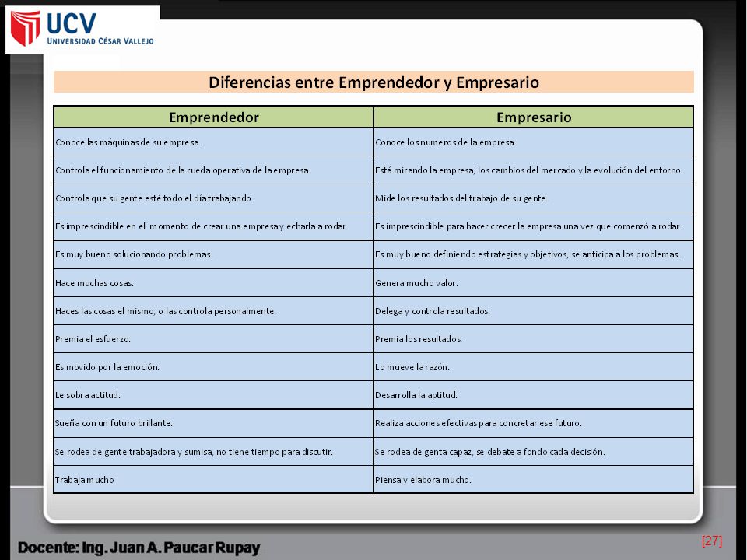The image size is (747, 560).
Task: Click 'Sueña con un futuro brillante.' cell
Action: click(x=213, y=423)
